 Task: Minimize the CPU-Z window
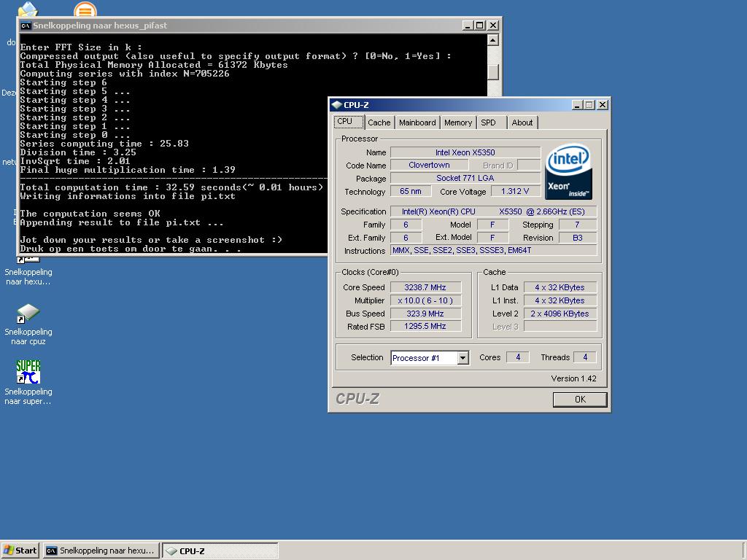click(x=577, y=105)
